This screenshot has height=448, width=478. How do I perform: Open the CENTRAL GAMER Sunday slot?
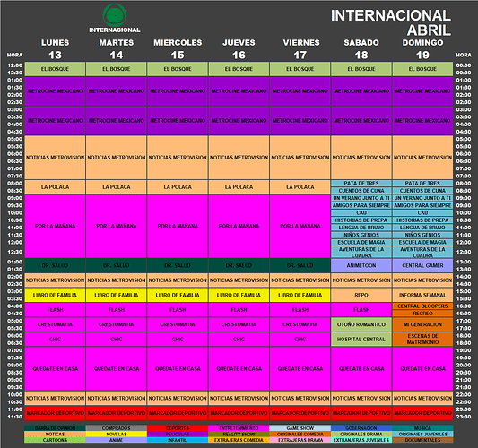422,265
